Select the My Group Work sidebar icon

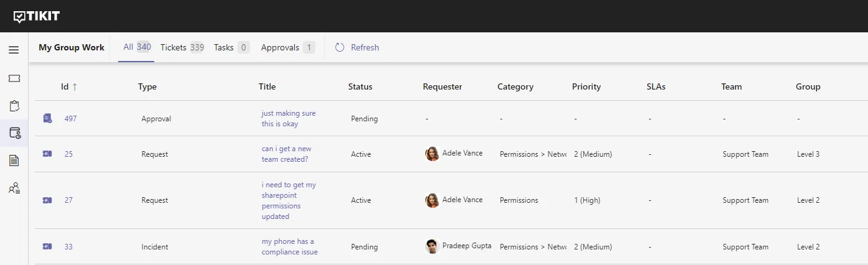click(14, 133)
